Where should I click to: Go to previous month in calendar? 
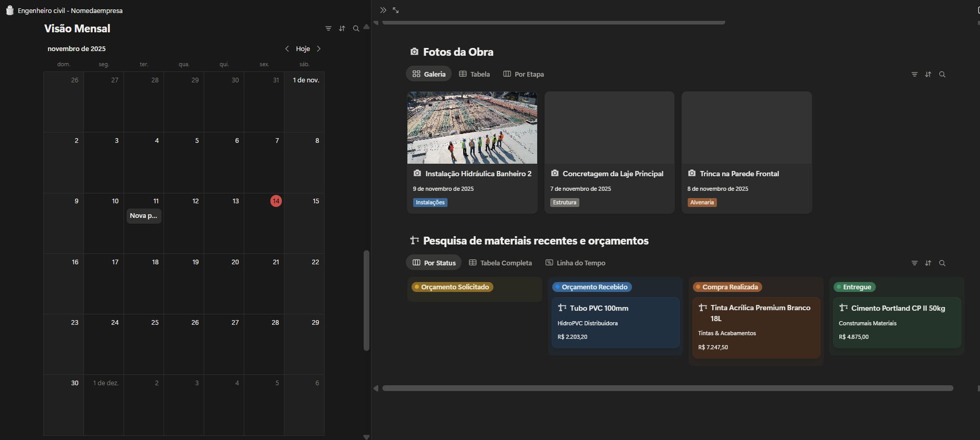(287, 49)
